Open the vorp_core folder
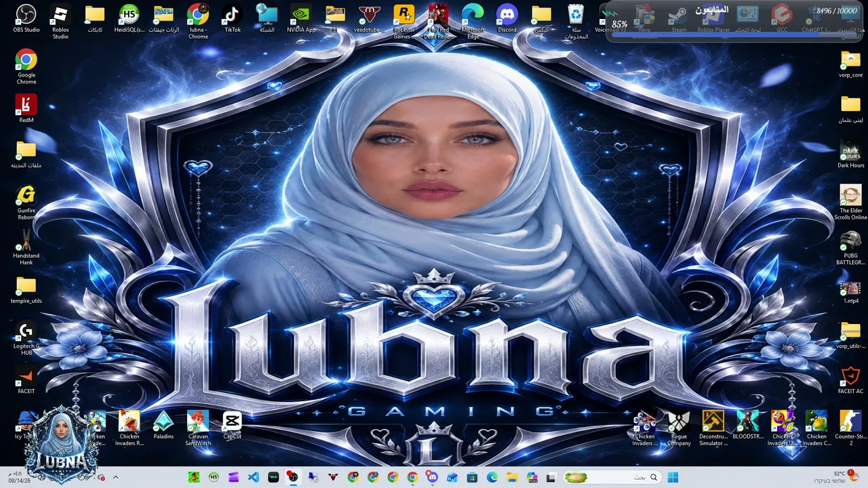Screen dimensions: 868x488 click(x=851, y=64)
